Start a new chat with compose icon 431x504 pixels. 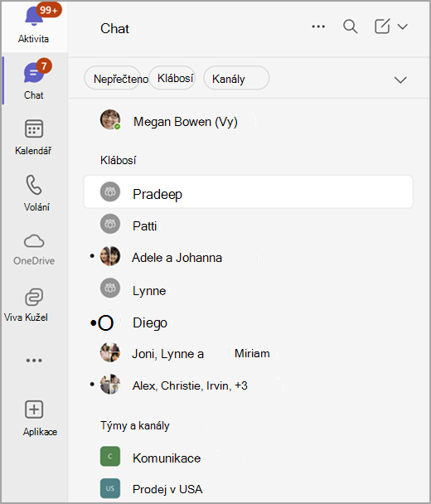pos(382,26)
